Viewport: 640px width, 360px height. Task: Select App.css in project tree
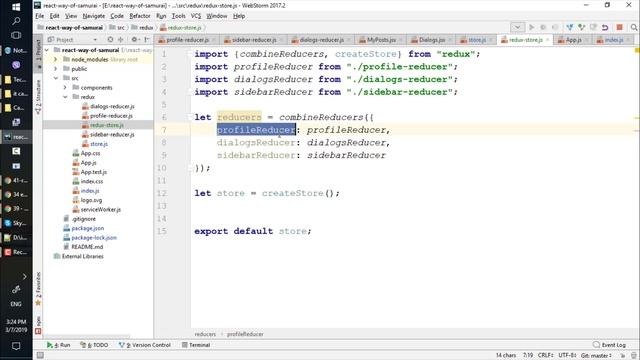(x=90, y=153)
